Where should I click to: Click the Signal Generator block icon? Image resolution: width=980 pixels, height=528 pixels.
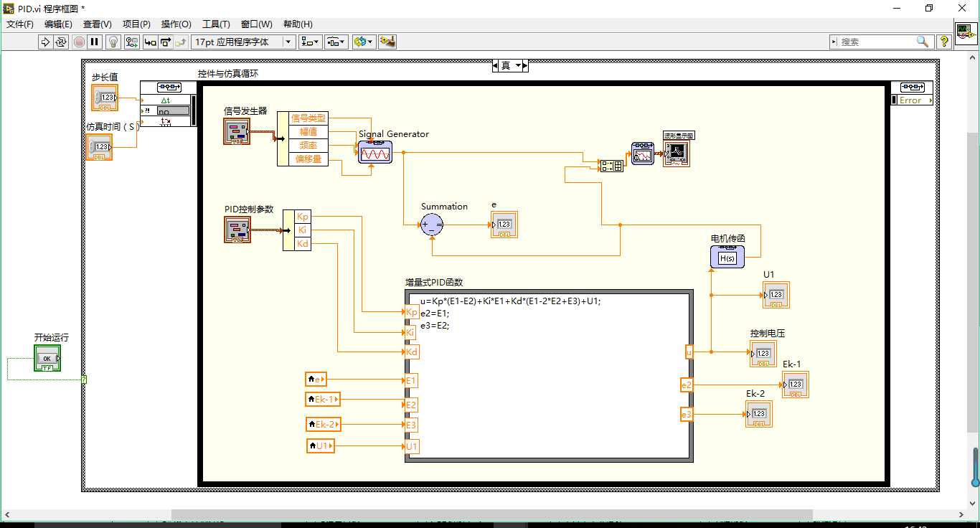click(x=375, y=152)
